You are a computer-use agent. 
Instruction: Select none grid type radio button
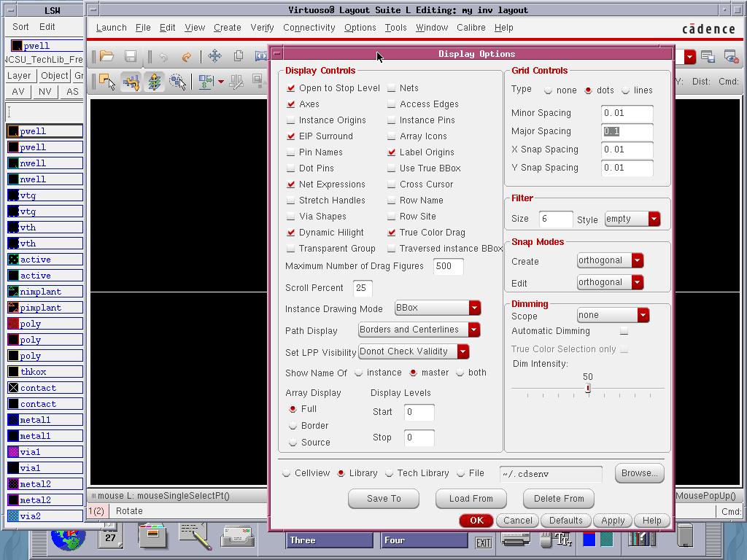[x=549, y=90]
